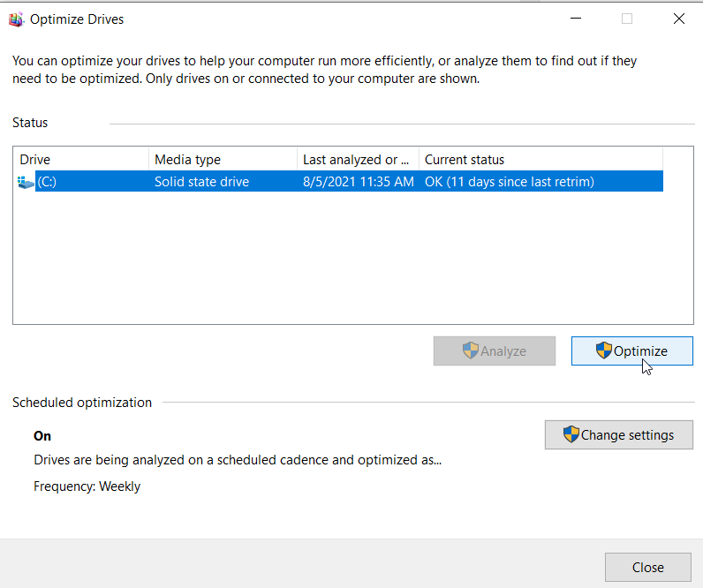Image resolution: width=703 pixels, height=588 pixels.
Task: Open Change settings for scheduled optimization
Action: click(619, 434)
